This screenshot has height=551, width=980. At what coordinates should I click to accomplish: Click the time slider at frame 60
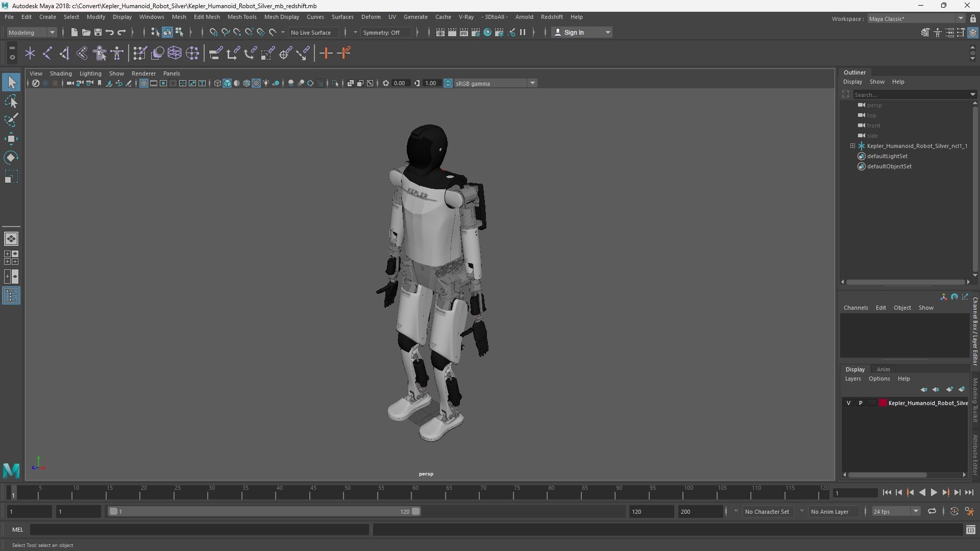coord(415,492)
